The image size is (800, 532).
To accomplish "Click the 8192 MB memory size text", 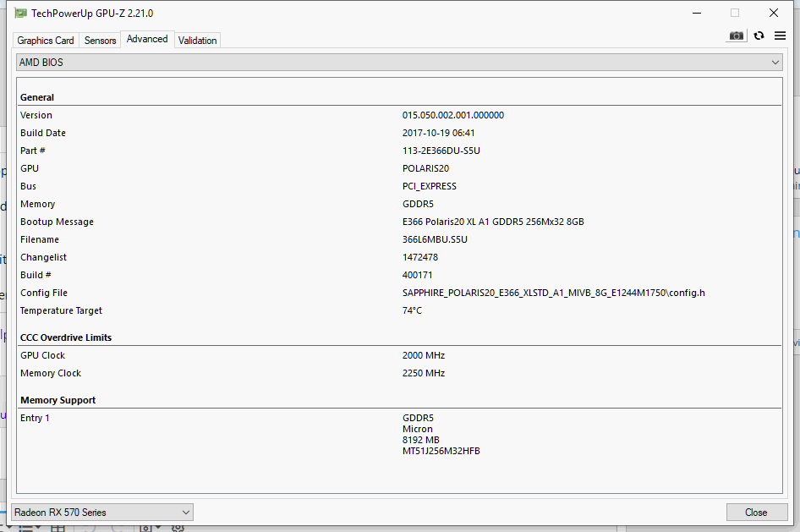I will [x=420, y=440].
